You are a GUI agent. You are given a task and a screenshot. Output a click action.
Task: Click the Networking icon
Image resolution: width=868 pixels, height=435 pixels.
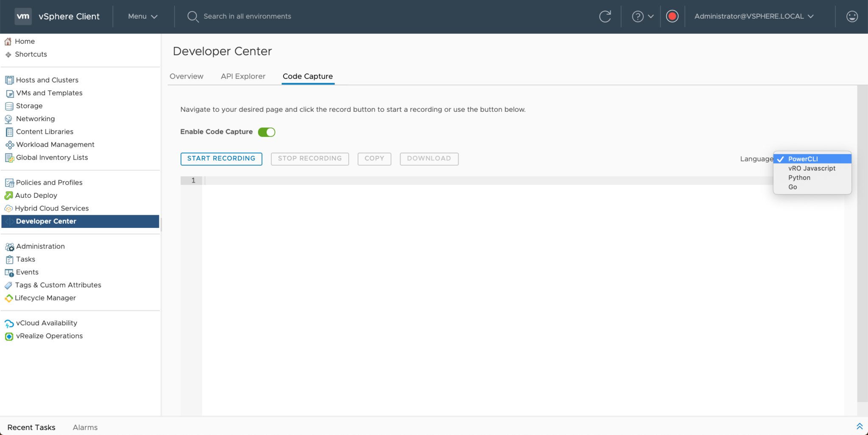pyautogui.click(x=8, y=119)
